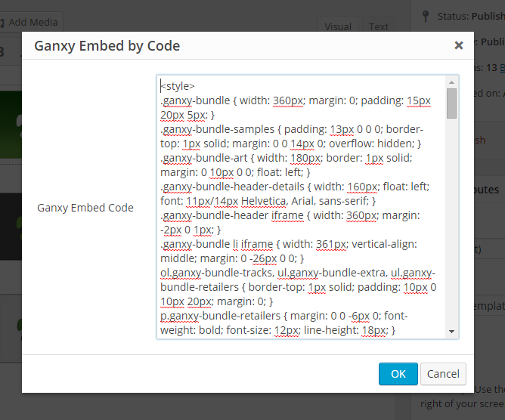Switch to the Text editor tab
Viewport: 505px width, 420px height.
379,26
